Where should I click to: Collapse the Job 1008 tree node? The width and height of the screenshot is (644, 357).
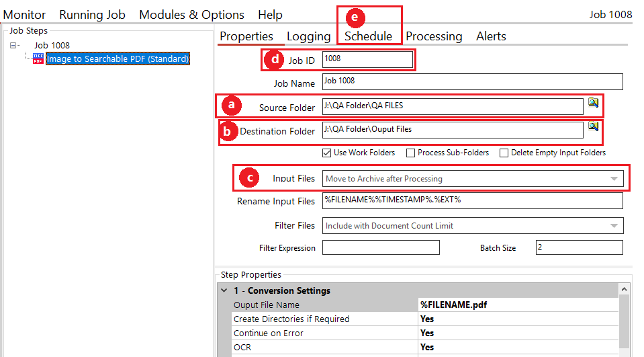13,45
